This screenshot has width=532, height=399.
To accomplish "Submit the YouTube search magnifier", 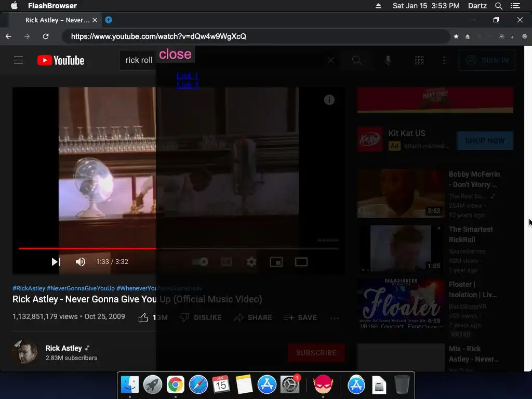I will click(x=356, y=60).
